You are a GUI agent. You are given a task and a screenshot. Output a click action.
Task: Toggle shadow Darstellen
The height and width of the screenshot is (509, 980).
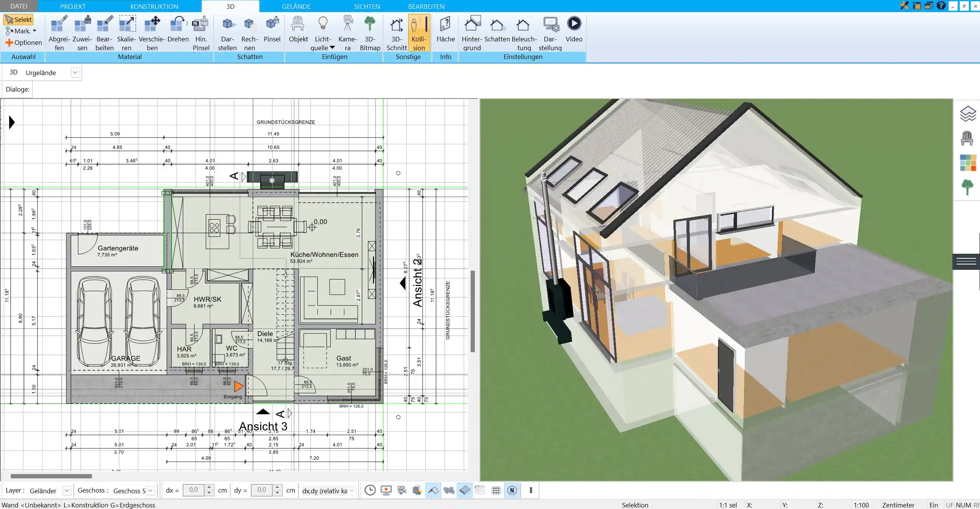pyautogui.click(x=227, y=33)
